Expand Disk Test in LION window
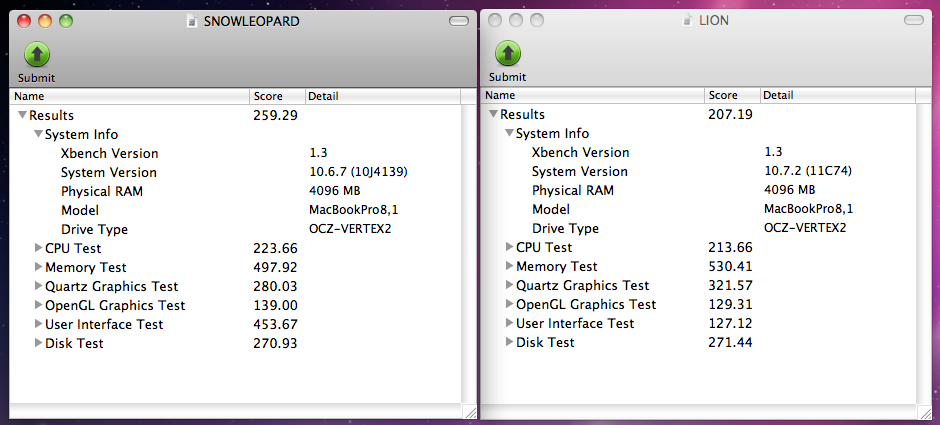This screenshot has width=940, height=425. 510,342
